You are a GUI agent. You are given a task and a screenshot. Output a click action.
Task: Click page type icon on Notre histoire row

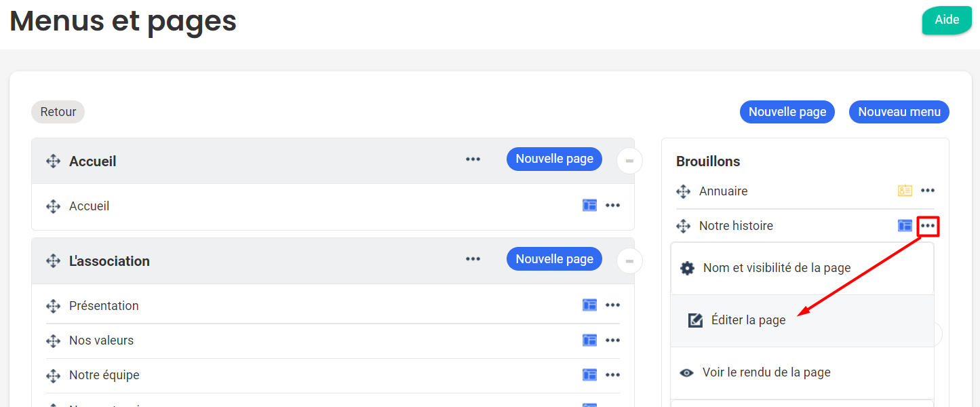905,226
